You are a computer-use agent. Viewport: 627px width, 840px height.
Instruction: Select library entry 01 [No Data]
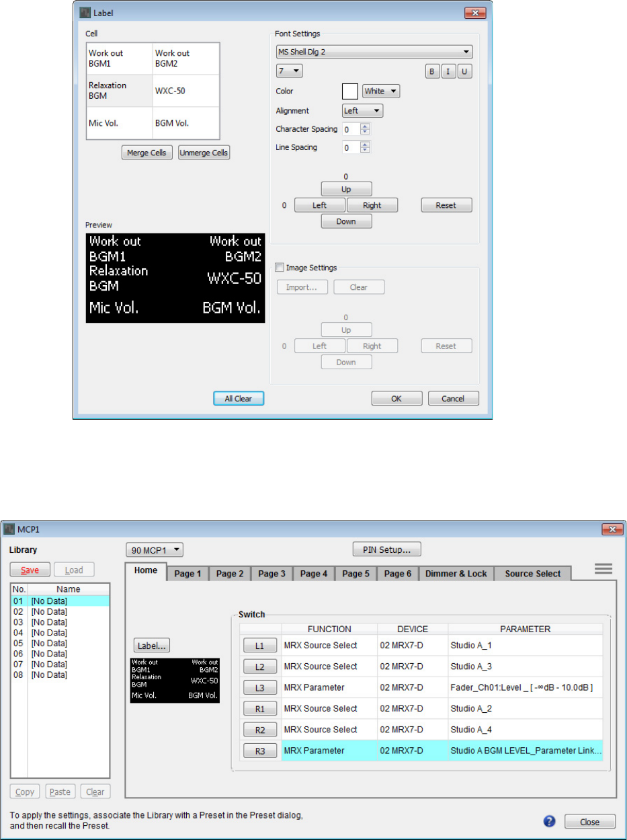click(x=60, y=601)
